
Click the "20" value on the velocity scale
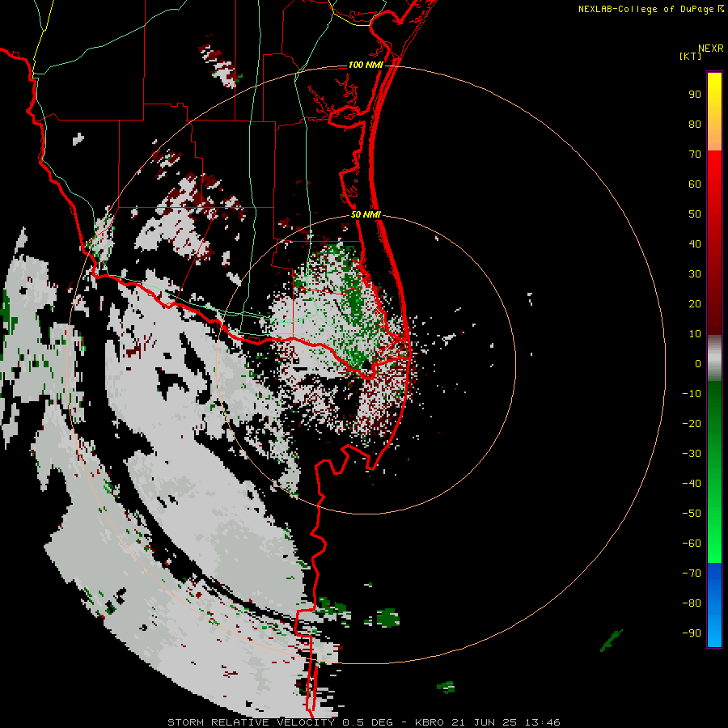pos(695,304)
